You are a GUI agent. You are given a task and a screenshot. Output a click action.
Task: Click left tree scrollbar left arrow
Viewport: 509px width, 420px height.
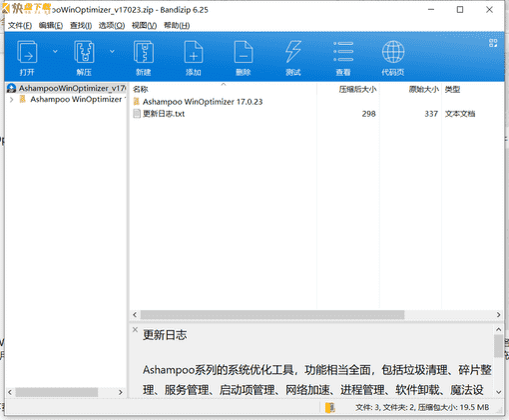[x=10, y=392]
